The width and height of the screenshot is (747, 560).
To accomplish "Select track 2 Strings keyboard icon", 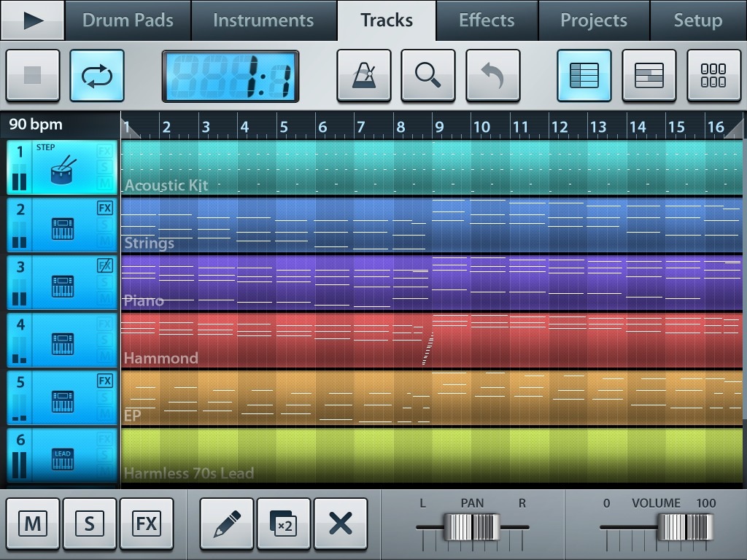I will (x=63, y=228).
